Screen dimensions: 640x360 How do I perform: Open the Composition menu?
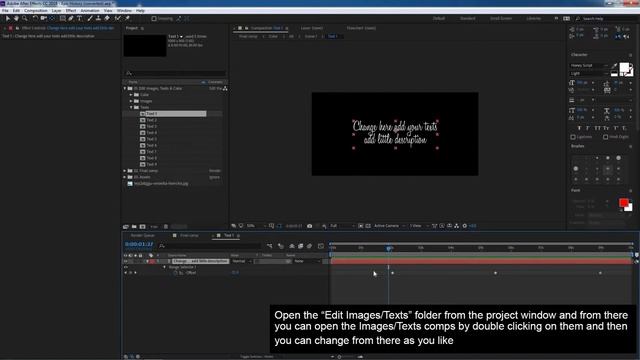[x=36, y=11]
